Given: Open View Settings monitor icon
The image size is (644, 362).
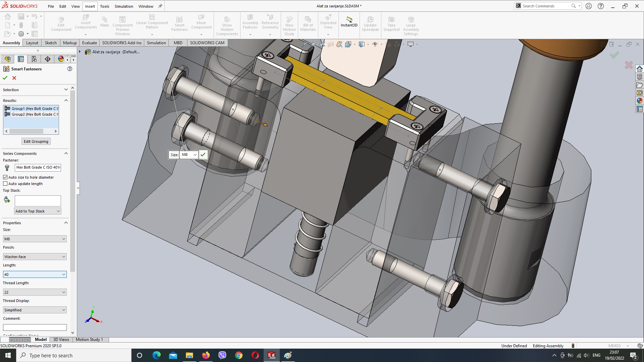Looking at the screenshot, I should click(x=411, y=44).
